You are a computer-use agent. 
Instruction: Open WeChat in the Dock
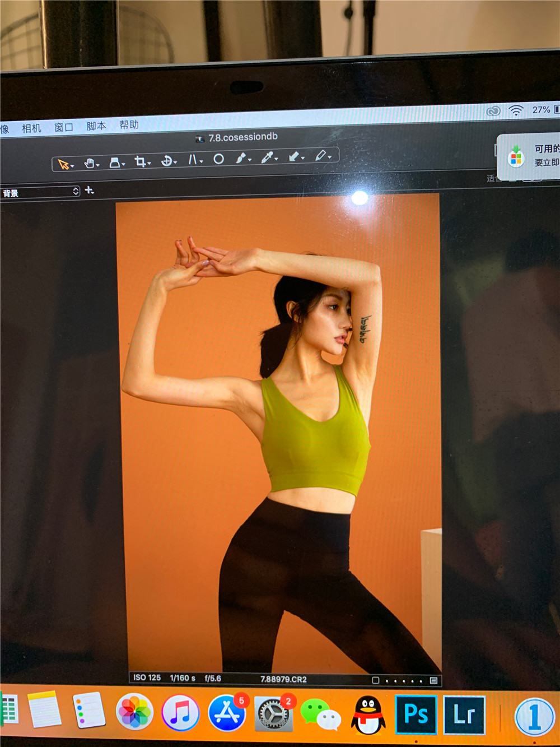coord(321,714)
